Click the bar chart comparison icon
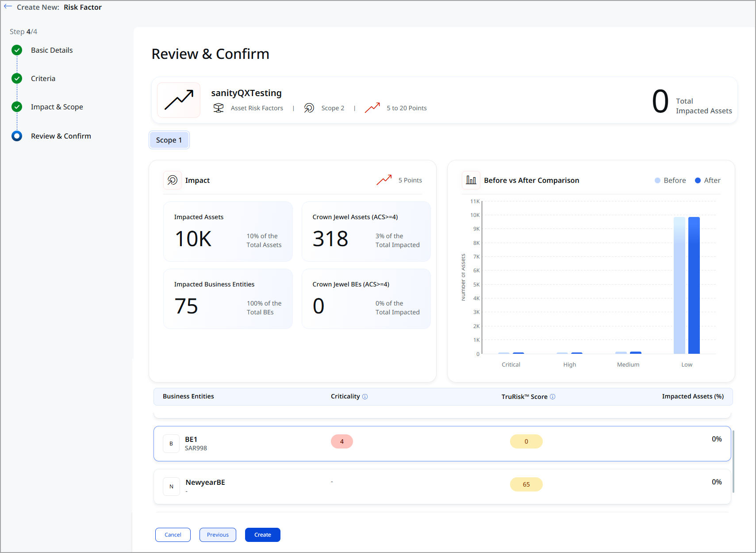756x553 pixels. pos(471,180)
